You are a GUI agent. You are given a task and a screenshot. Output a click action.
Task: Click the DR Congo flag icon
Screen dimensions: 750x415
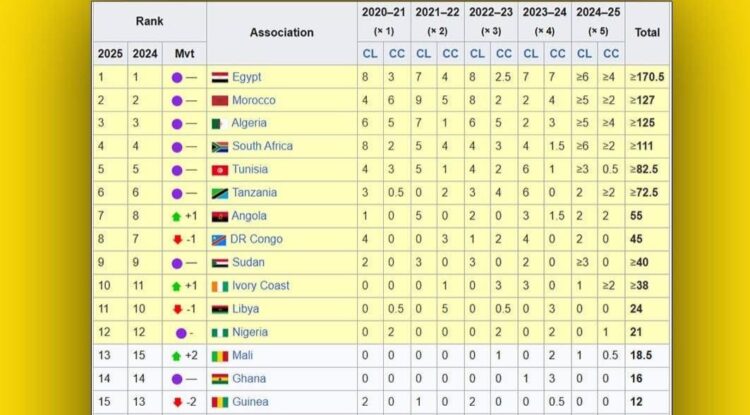pos(220,239)
